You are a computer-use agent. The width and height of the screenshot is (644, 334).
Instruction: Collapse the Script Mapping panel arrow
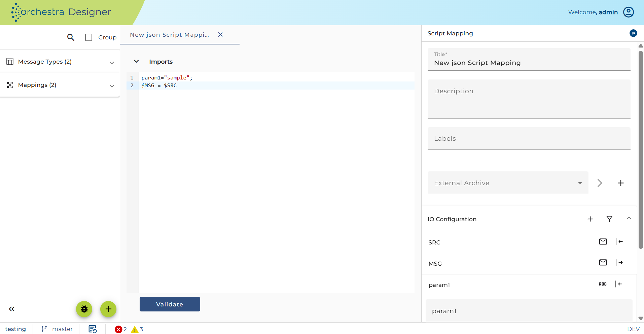(633, 33)
